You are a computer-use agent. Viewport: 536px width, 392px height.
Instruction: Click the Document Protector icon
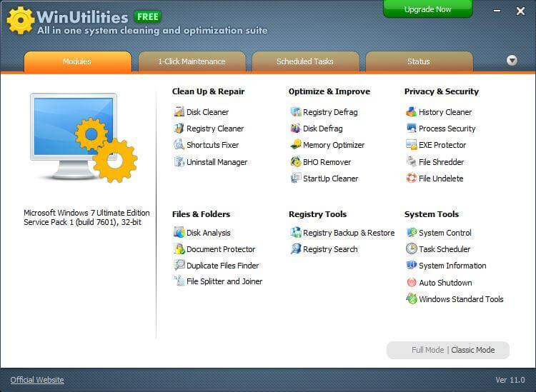click(179, 249)
